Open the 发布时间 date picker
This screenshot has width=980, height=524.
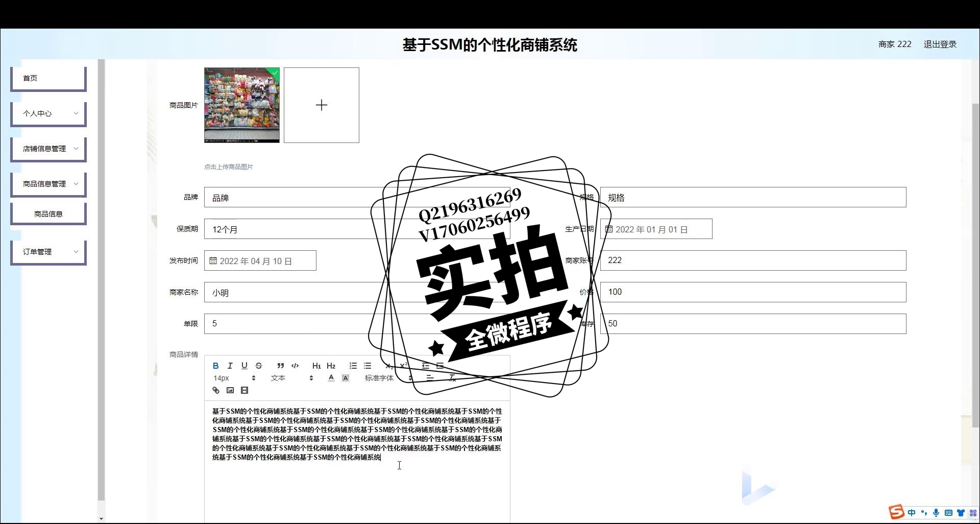260,260
